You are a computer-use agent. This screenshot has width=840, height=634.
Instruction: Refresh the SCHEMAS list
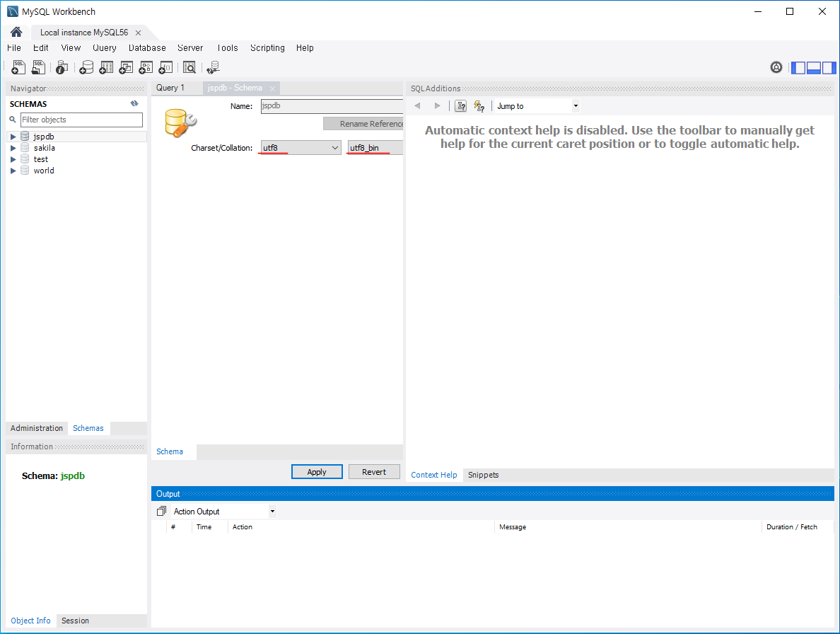134,103
